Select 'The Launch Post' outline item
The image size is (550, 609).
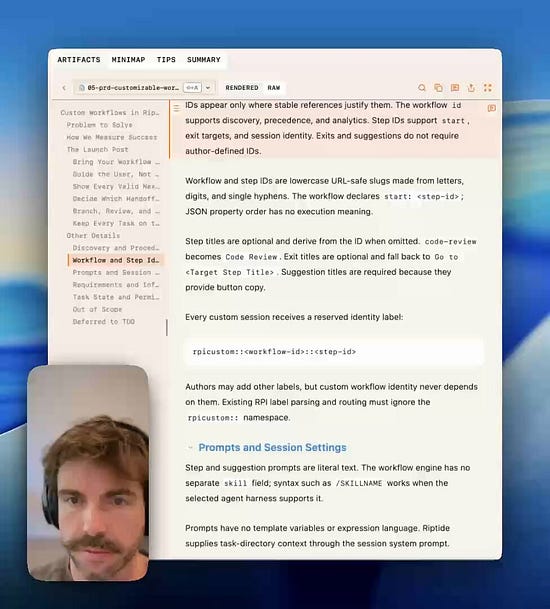coord(97,150)
